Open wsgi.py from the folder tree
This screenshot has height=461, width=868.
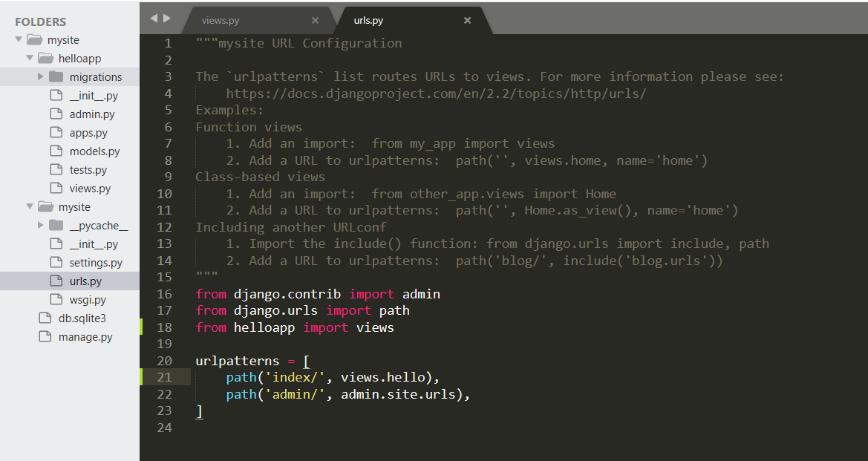(x=88, y=300)
